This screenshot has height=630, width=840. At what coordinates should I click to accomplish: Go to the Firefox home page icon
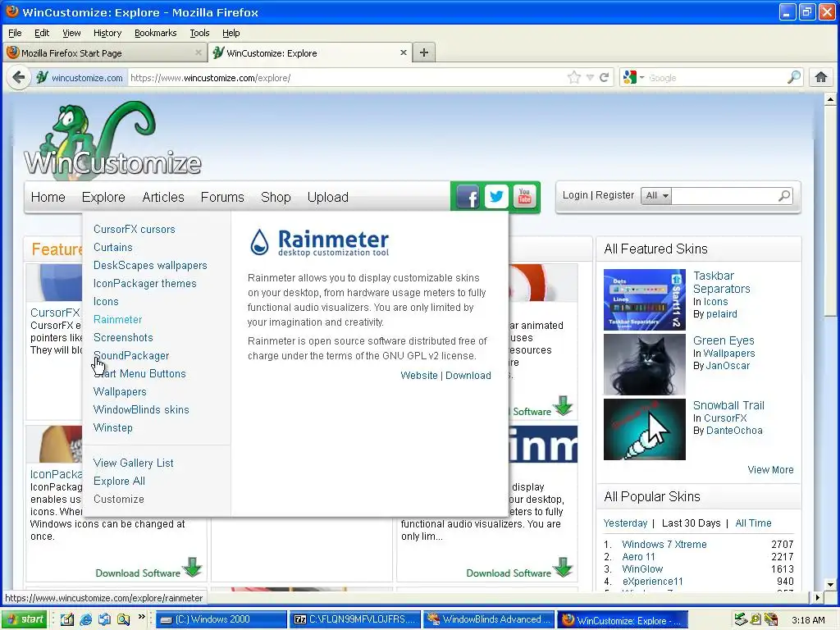pos(820,78)
